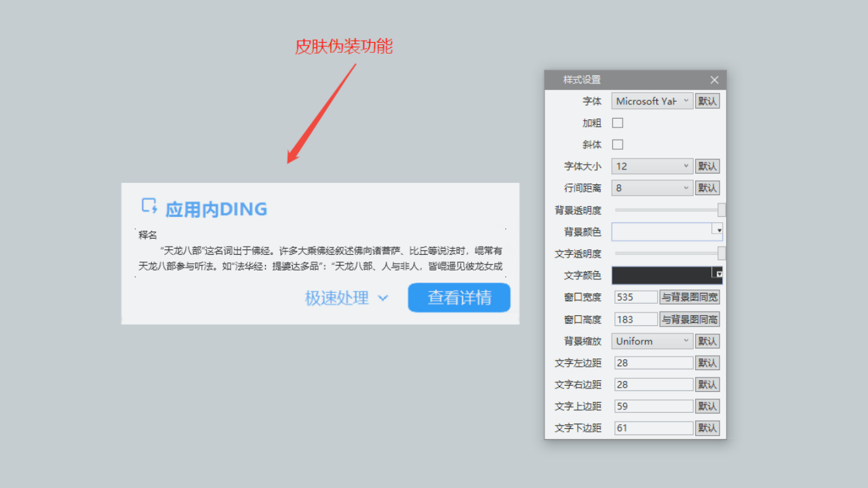This screenshot has height=488, width=868.
Task: Open the 行间距离 line spacing dropdown
Action: point(652,188)
